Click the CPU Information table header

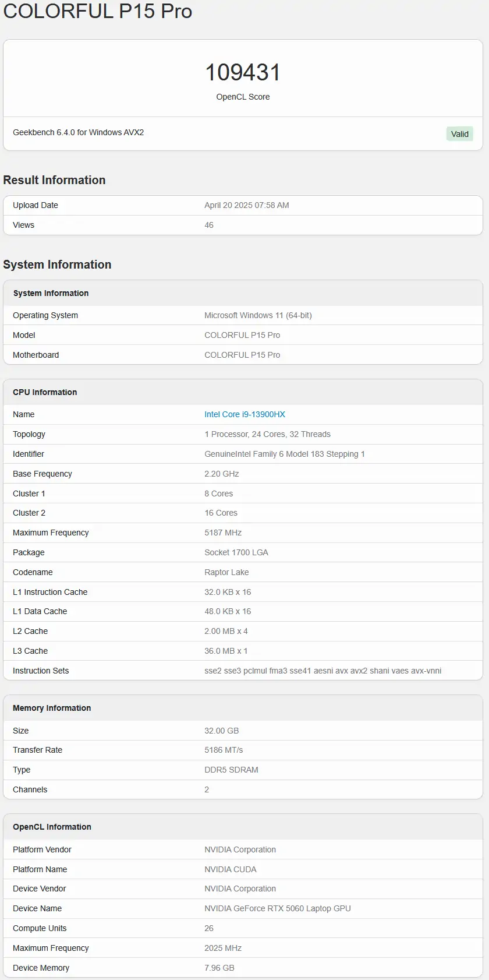tap(45, 392)
